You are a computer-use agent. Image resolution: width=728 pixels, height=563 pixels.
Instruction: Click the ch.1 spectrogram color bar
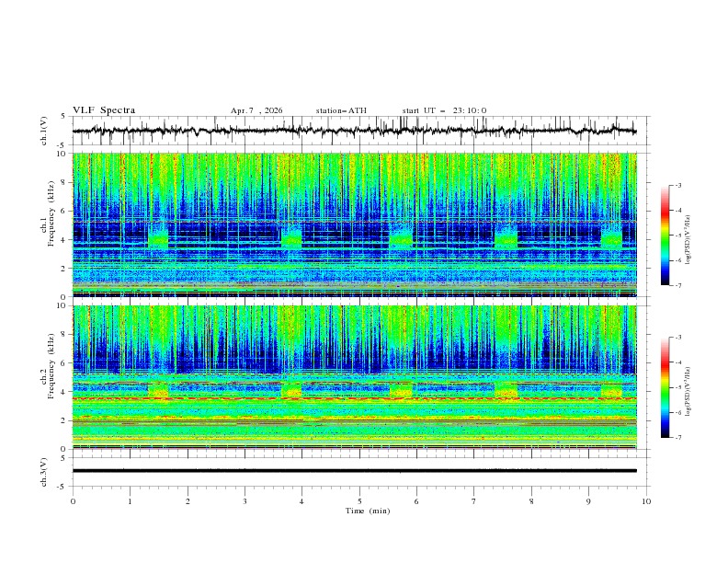[665, 236]
